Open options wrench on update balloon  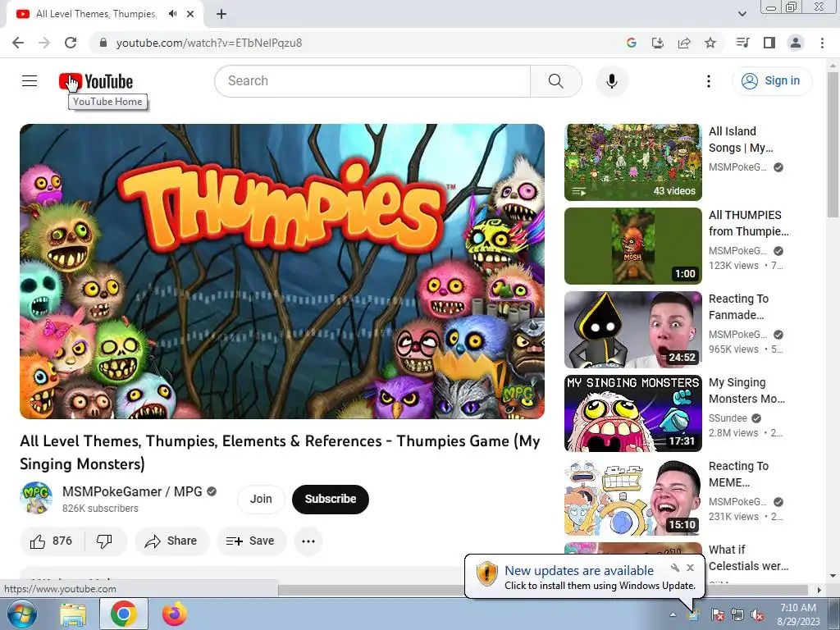click(675, 568)
